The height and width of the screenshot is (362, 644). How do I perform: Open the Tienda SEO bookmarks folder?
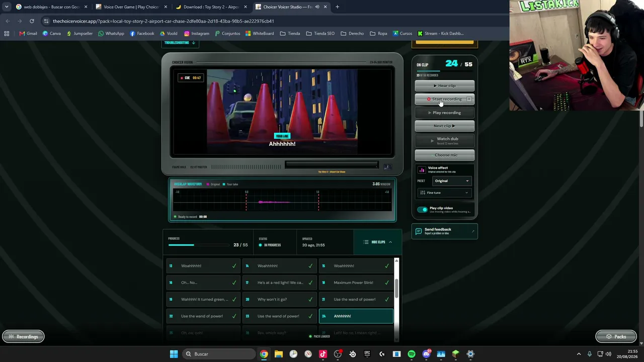point(320,34)
